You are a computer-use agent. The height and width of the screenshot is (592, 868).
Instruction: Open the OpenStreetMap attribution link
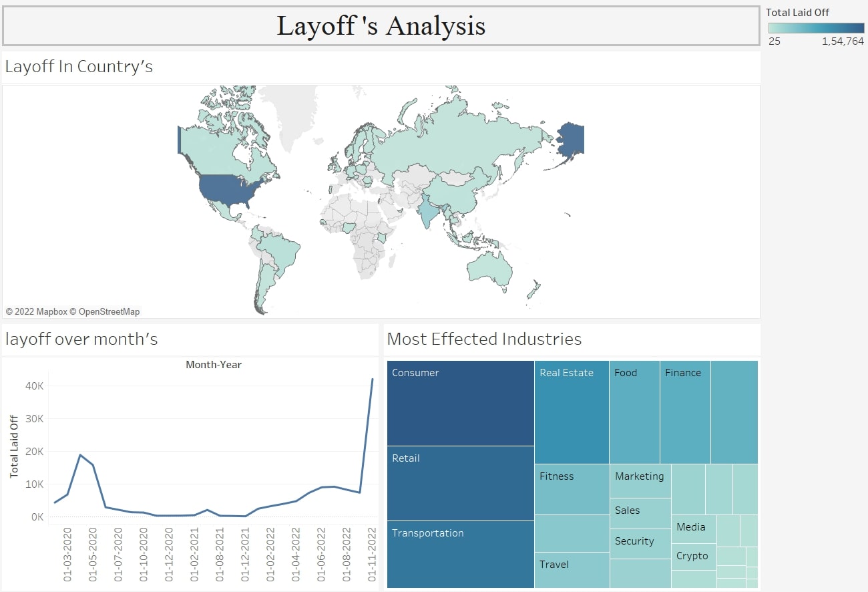[x=109, y=311]
